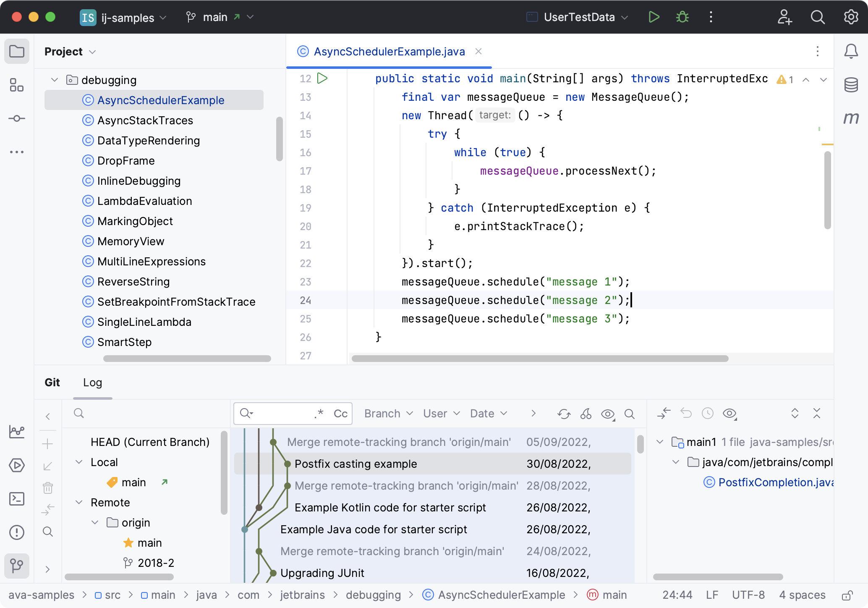868x608 pixels.
Task: Open the Commit tool window icon
Action: (x=17, y=118)
